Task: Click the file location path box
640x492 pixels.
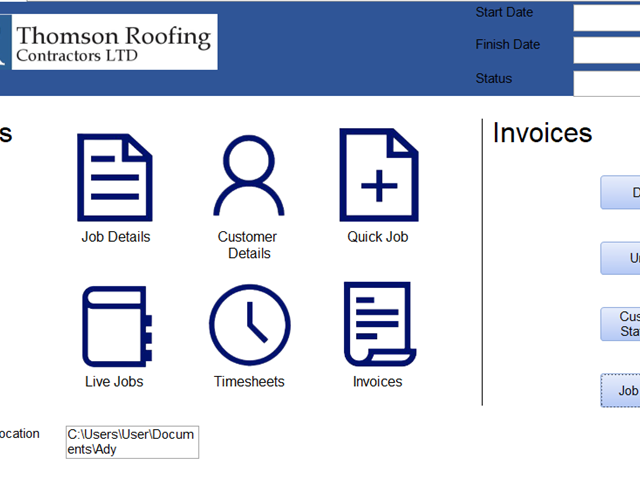Action: coord(132,442)
